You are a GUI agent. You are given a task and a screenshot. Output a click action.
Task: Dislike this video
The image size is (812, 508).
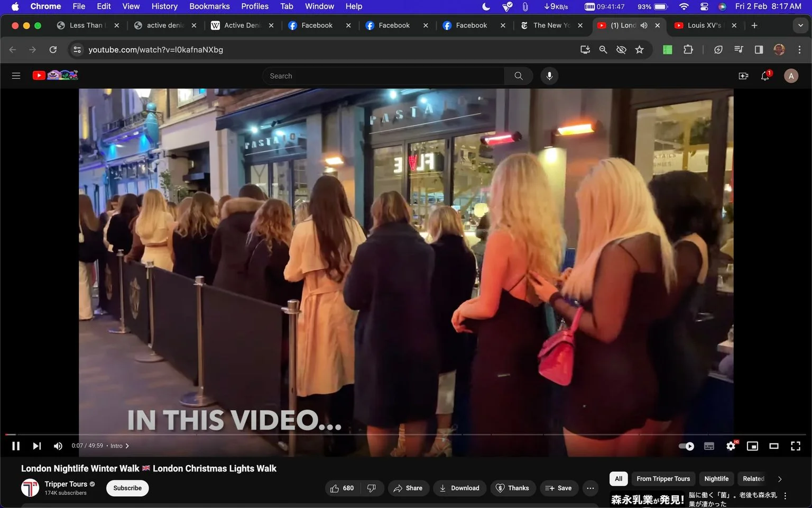point(372,488)
